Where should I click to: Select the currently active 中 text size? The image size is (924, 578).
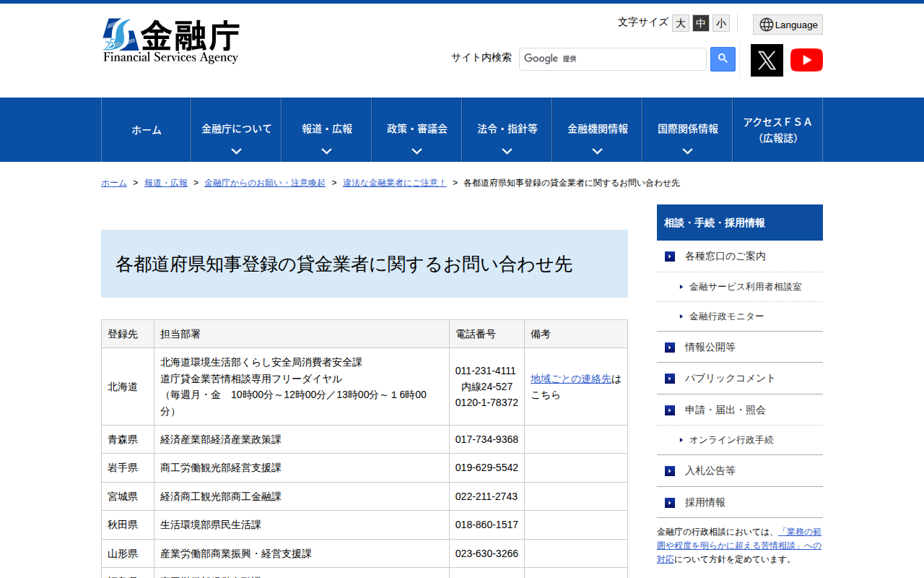pos(700,23)
